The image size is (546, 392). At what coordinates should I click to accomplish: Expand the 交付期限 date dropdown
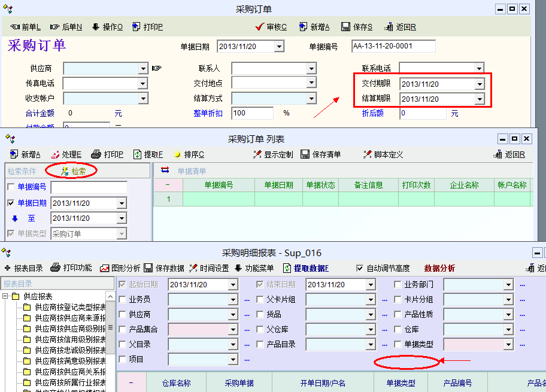pyautogui.click(x=479, y=84)
